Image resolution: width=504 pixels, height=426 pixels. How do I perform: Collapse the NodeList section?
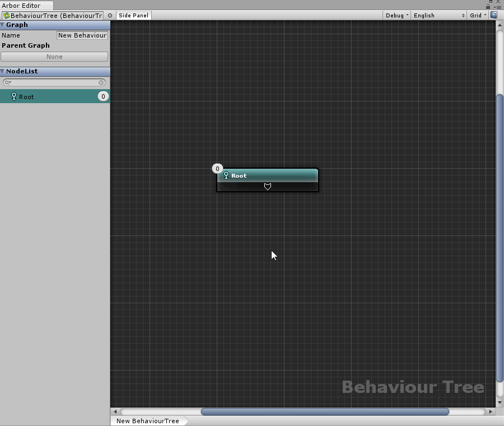coord(3,71)
